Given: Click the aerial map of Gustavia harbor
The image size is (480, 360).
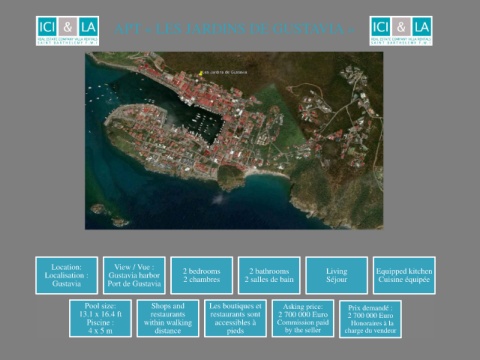Looking at the screenshot, I should pyautogui.click(x=234, y=140).
